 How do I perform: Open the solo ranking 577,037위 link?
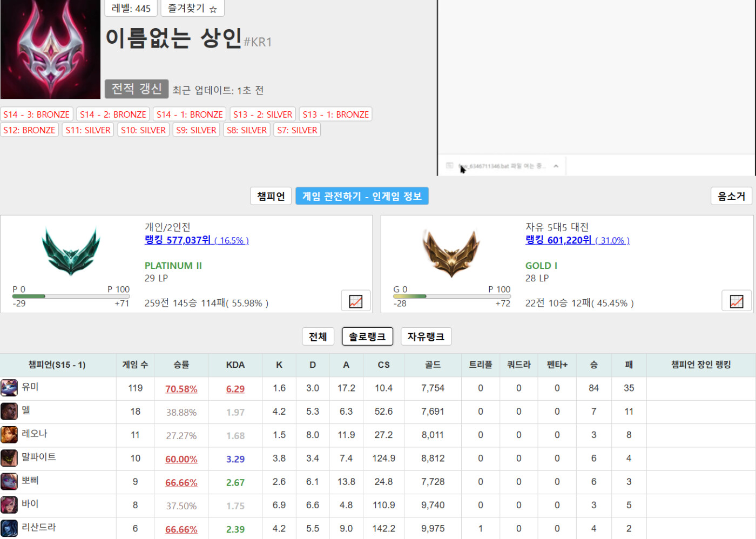[x=178, y=240]
